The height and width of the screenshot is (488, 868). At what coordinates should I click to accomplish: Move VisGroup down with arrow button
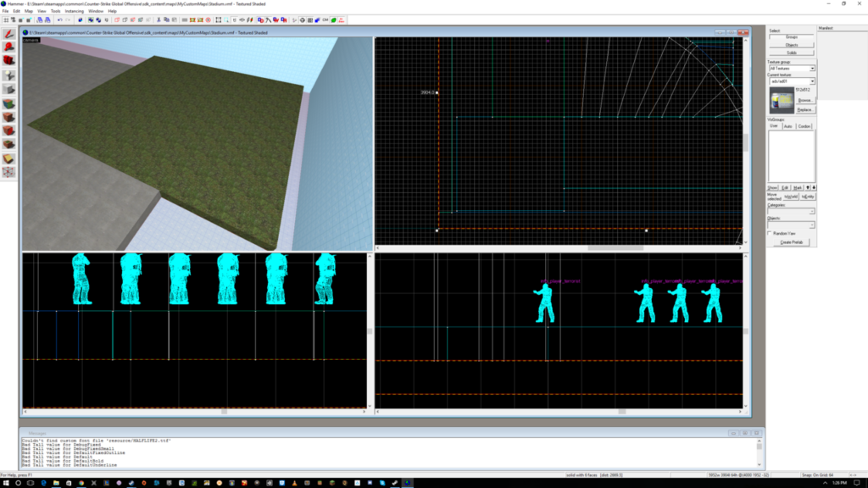click(813, 187)
